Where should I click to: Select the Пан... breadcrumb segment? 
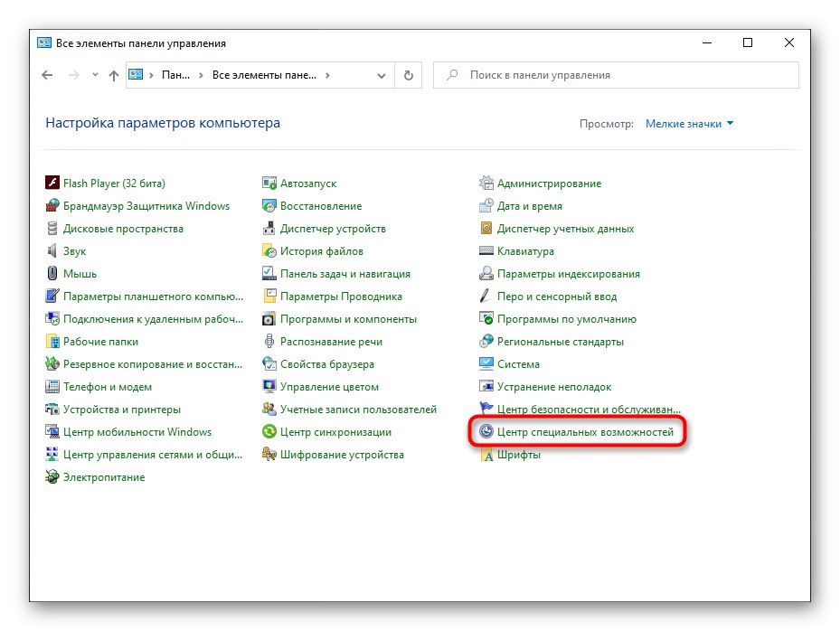pyautogui.click(x=175, y=75)
